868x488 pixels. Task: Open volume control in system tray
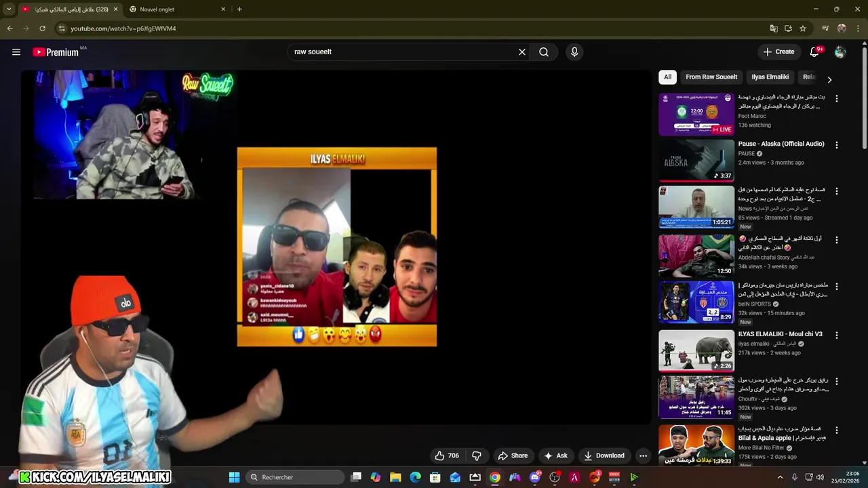(820, 477)
